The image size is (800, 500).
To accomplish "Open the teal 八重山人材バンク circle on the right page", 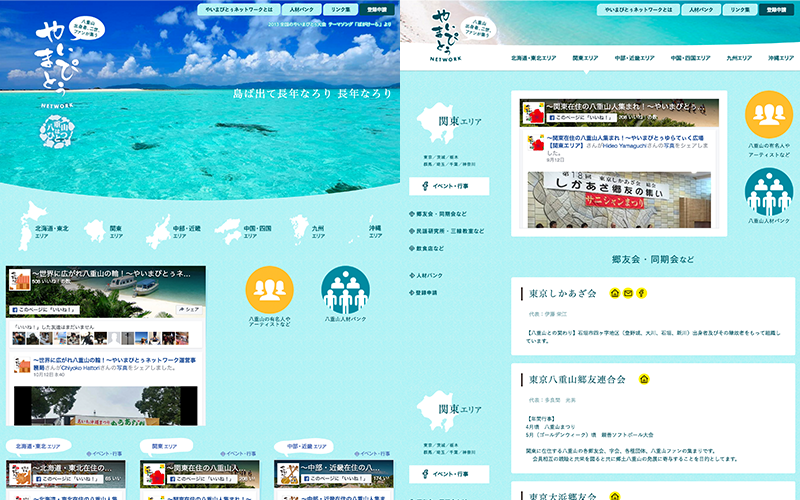I will (769, 192).
